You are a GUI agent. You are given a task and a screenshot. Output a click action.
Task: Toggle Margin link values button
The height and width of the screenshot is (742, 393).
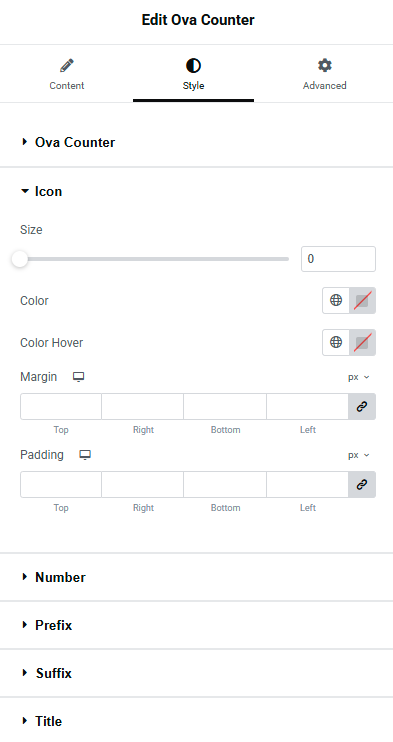click(362, 406)
